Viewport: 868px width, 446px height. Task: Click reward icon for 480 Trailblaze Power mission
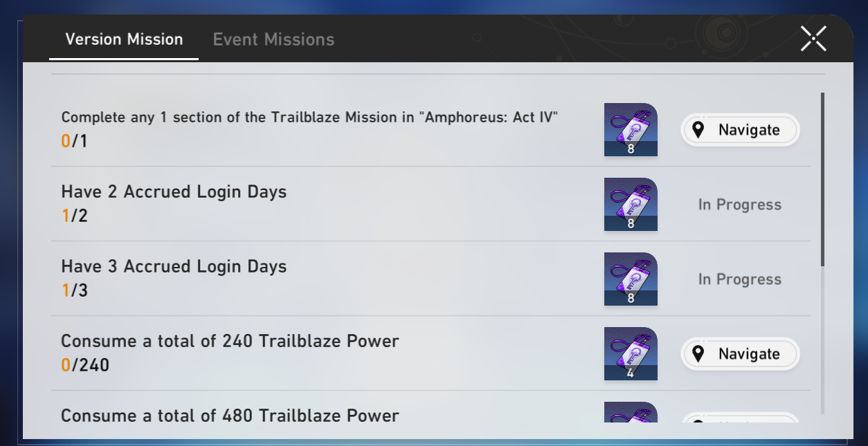(631, 414)
